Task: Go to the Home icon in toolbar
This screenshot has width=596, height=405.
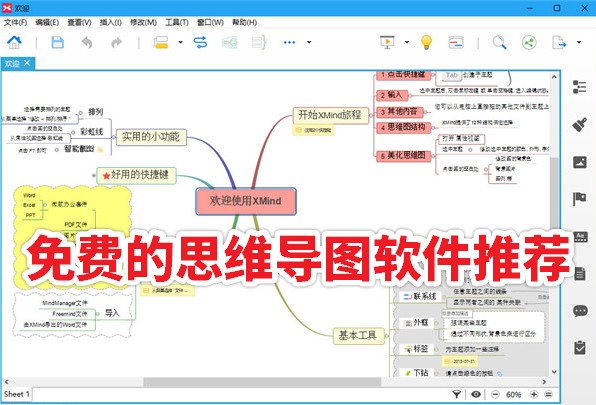Action: [x=14, y=42]
